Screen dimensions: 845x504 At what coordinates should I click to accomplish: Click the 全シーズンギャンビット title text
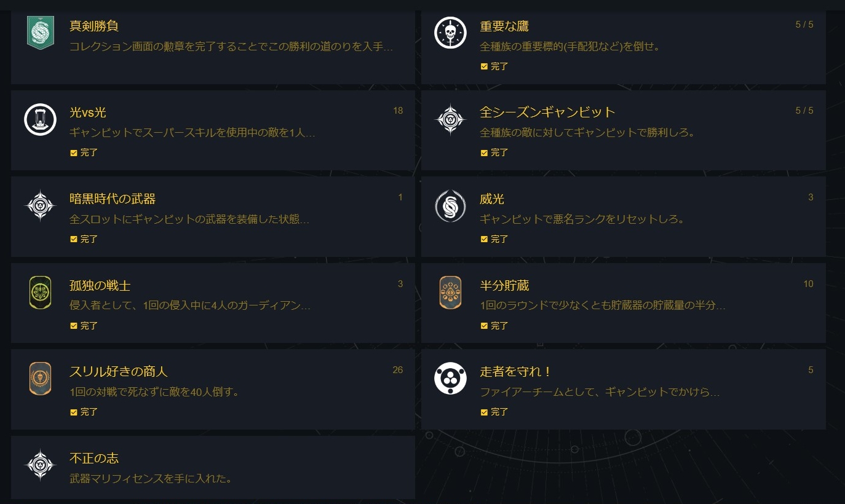[547, 112]
